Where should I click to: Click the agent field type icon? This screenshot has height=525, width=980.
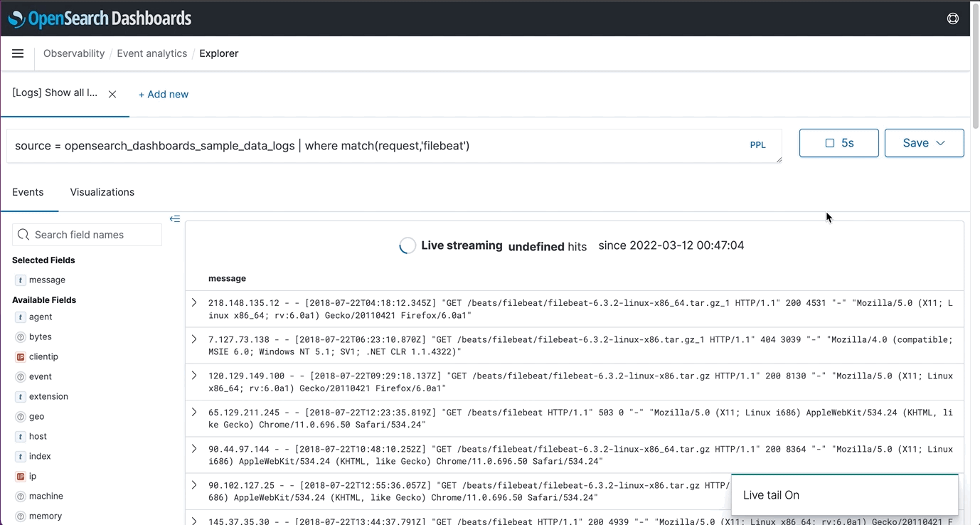click(21, 317)
